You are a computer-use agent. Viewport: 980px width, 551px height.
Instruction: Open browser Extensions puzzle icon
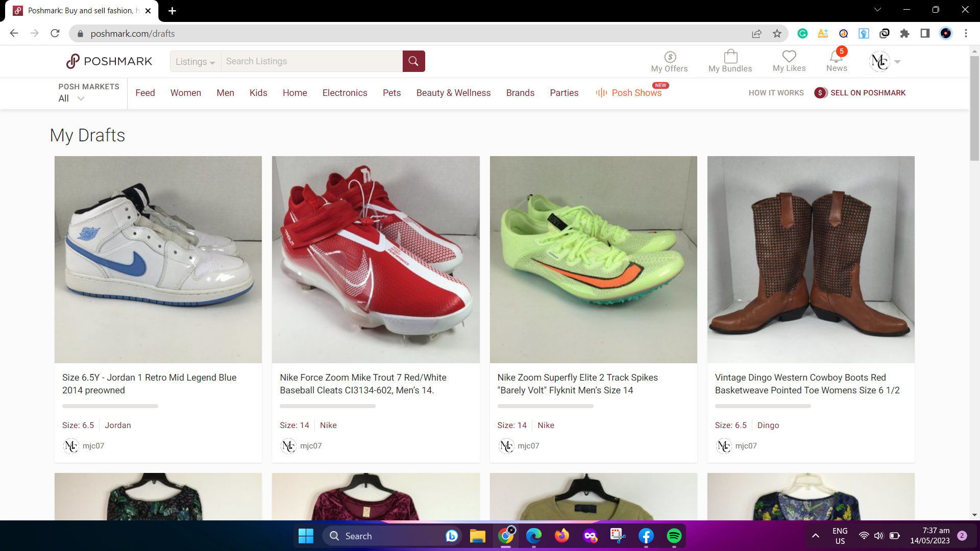click(x=904, y=34)
